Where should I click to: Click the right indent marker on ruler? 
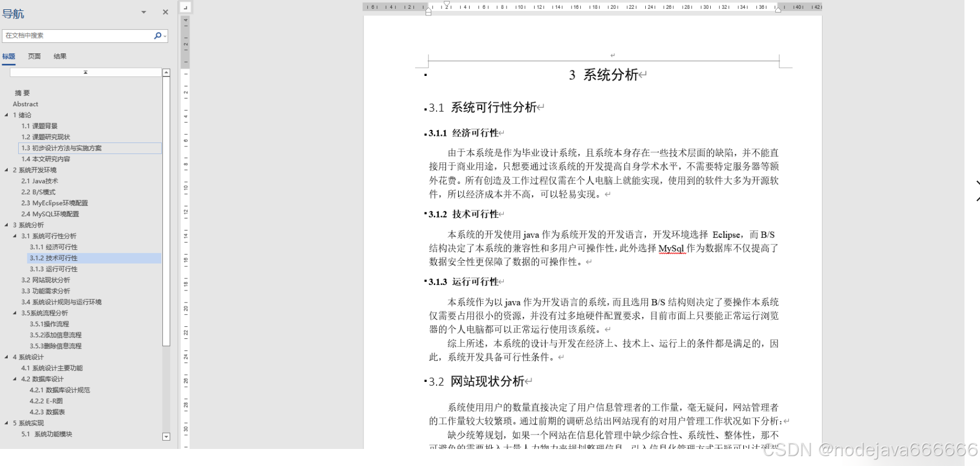click(x=778, y=9)
